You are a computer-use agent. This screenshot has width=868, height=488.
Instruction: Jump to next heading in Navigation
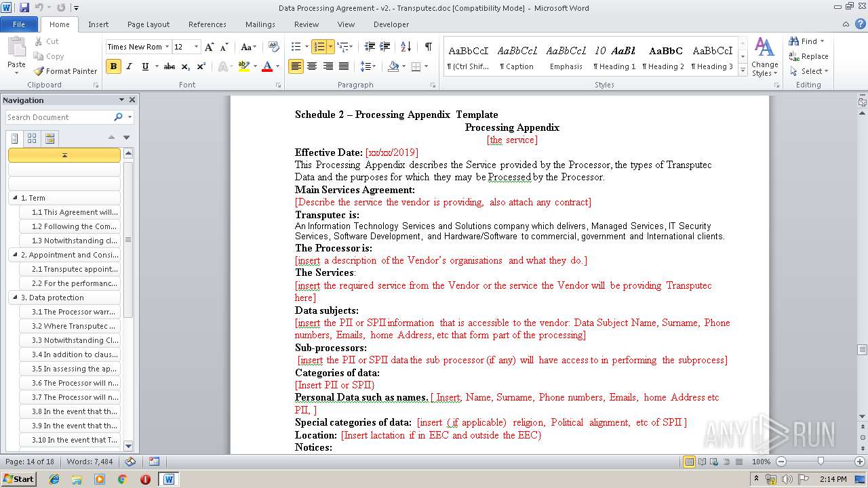[126, 138]
